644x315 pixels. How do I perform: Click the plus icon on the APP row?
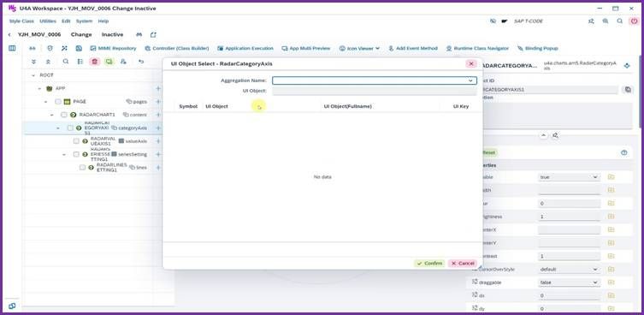coord(158,88)
